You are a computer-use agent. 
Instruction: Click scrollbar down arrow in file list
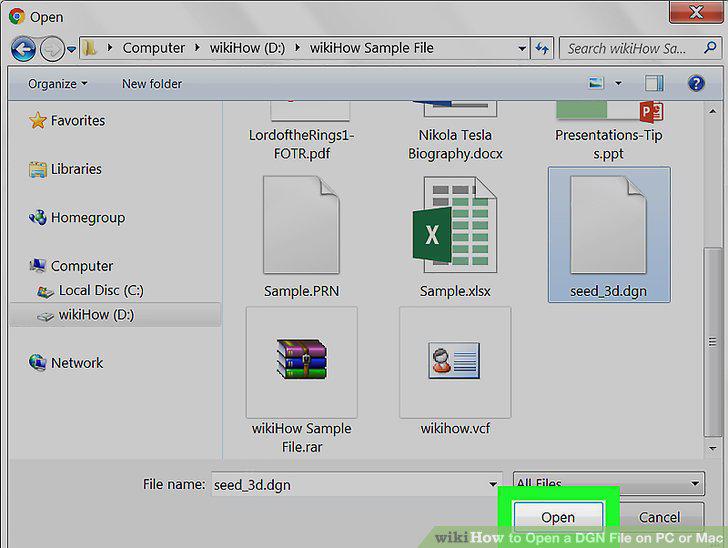713,448
